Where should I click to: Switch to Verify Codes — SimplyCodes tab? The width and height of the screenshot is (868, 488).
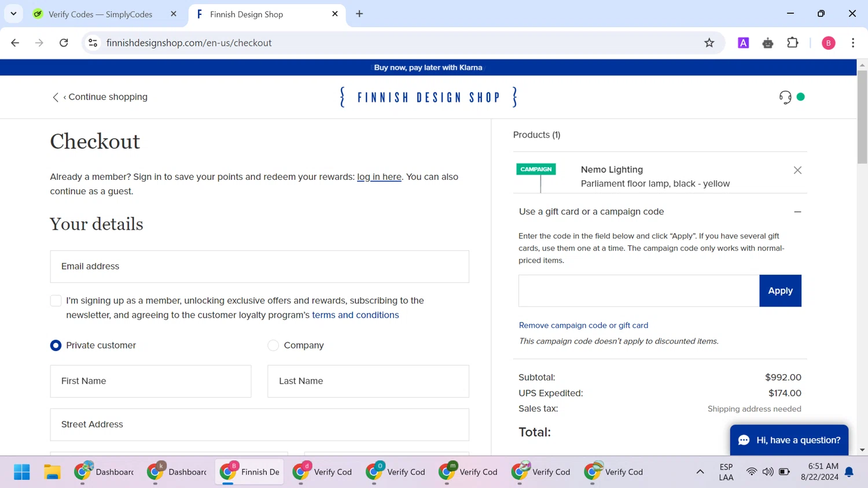tap(100, 14)
